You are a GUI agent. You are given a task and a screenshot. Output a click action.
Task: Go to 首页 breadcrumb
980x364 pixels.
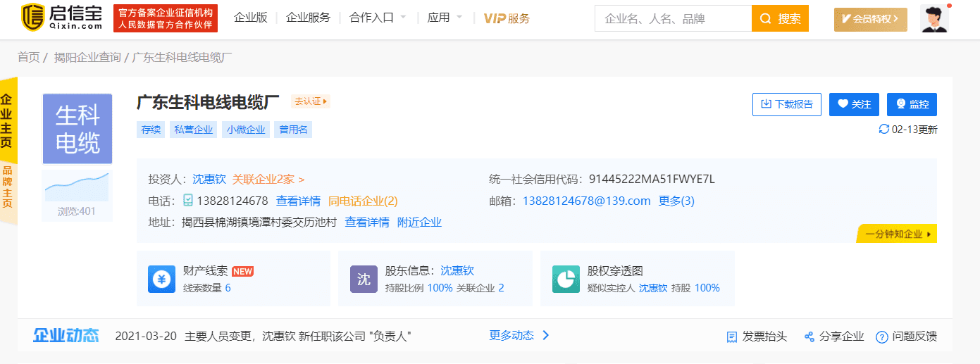(29, 57)
